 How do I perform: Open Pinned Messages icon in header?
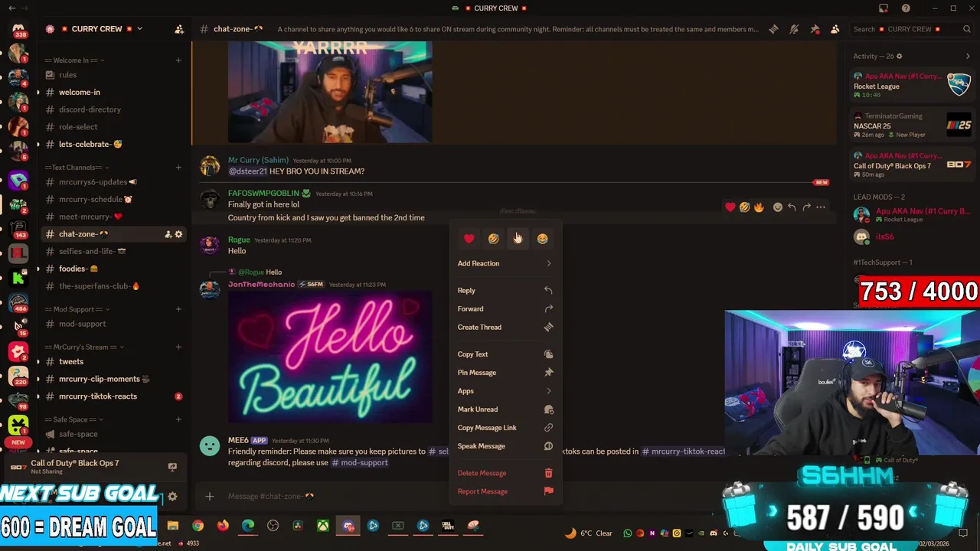coord(815,29)
